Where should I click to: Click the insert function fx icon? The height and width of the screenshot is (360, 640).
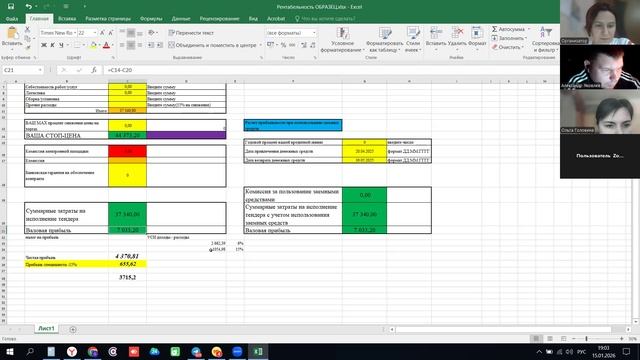pos(94,70)
